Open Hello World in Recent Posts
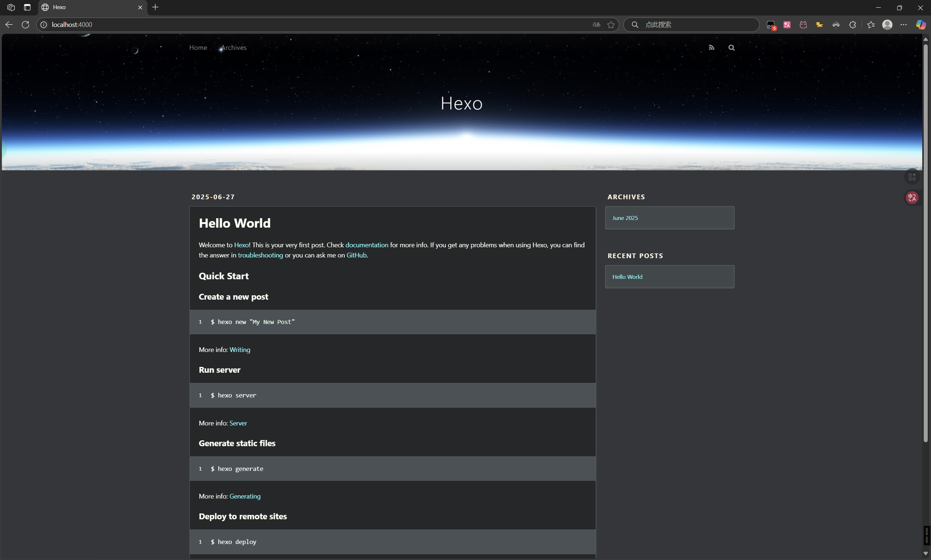 (x=627, y=277)
